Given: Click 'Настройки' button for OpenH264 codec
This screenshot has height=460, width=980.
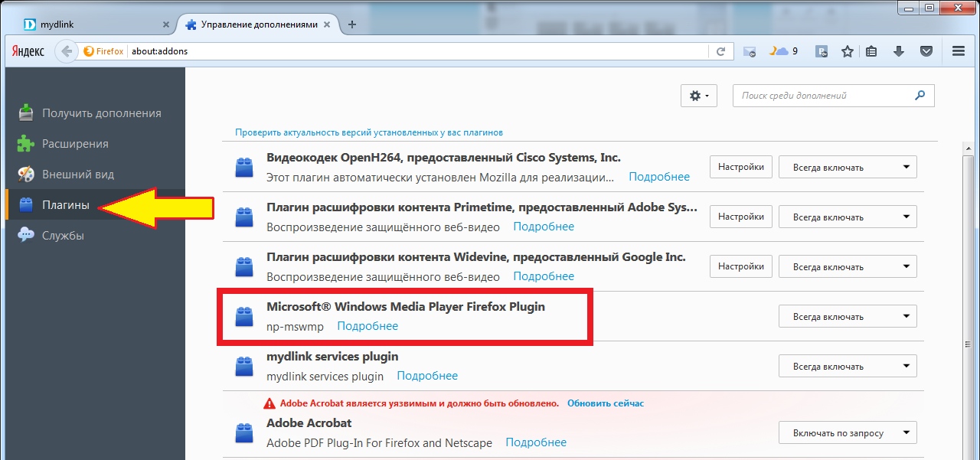Looking at the screenshot, I should [740, 167].
